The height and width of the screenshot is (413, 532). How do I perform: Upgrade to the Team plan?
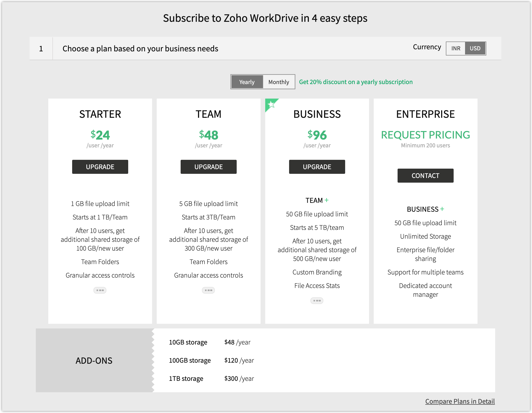pos(209,167)
